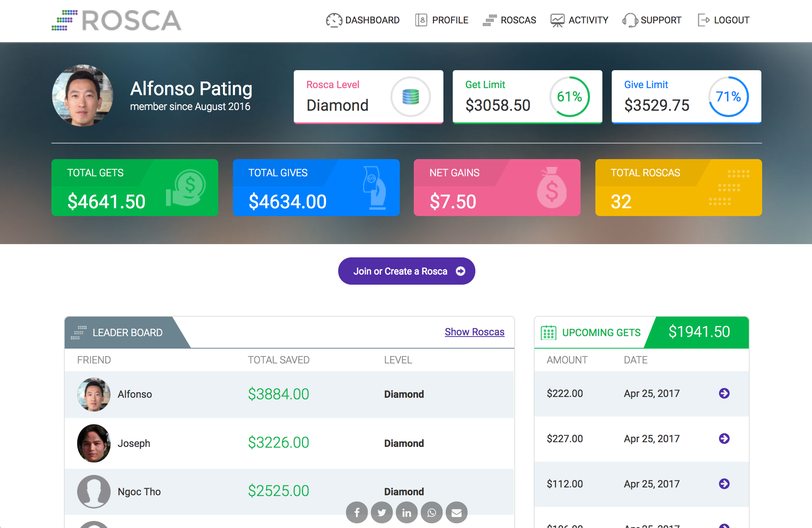
Task: Open the Dashboard menu item
Action: click(x=363, y=20)
